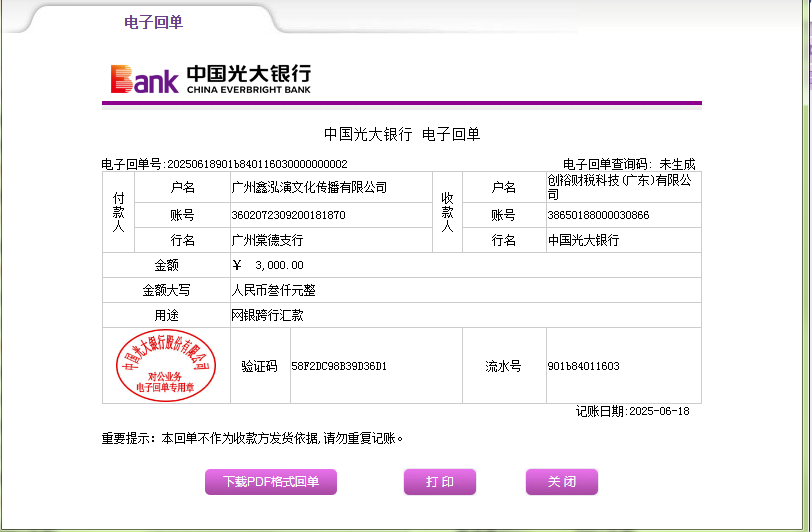This screenshot has height=532, width=812.
Task: Click the title 中国光大银行 电子回单
Action: coord(402,134)
